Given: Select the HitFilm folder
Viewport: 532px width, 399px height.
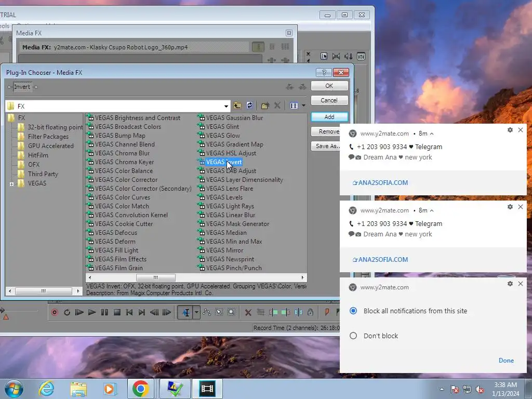Looking at the screenshot, I should (x=38, y=155).
